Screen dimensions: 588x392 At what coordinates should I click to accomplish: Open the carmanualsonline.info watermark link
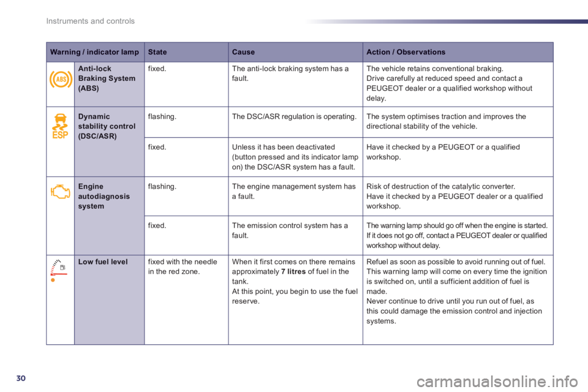click(497, 382)
